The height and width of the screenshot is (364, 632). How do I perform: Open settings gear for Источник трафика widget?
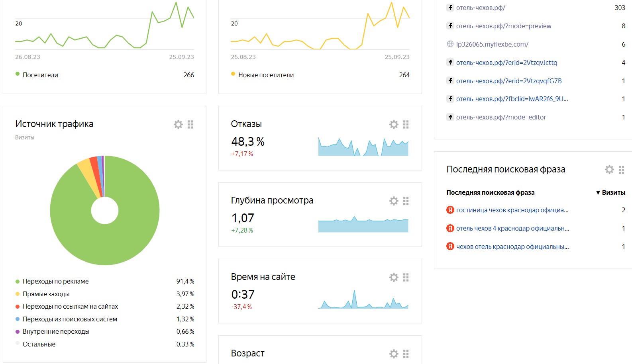178,125
